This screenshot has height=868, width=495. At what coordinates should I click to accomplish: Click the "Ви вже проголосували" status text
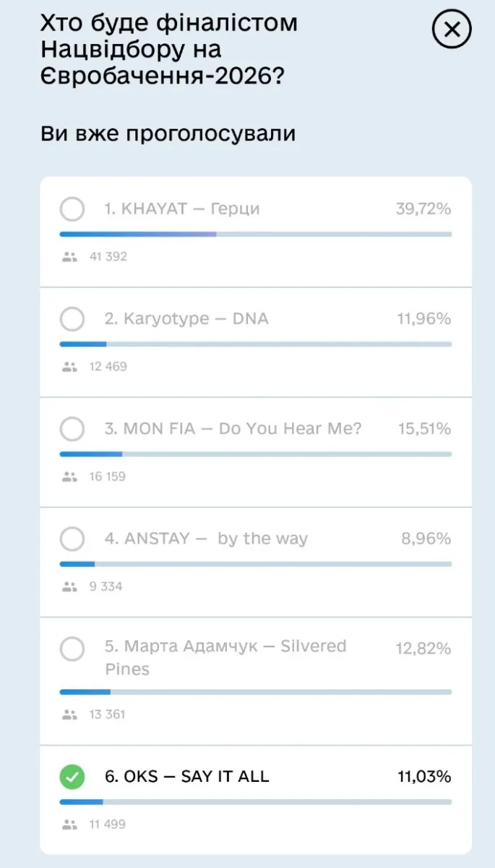pyautogui.click(x=168, y=134)
